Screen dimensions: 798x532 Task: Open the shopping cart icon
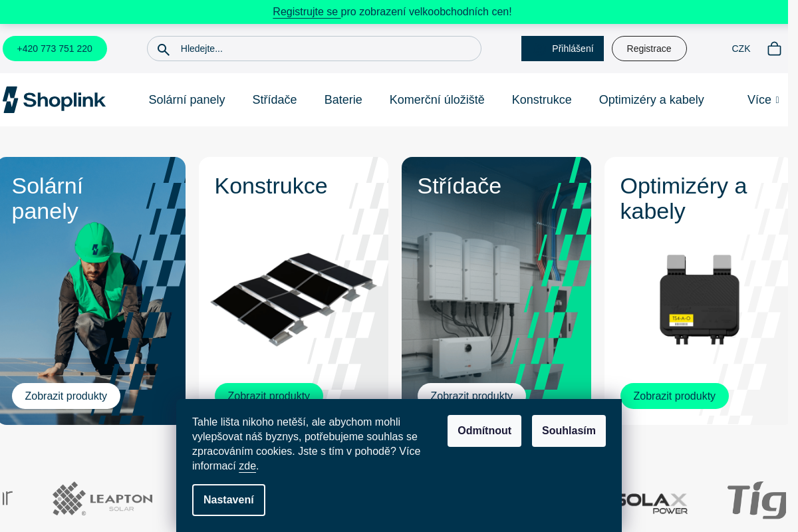(x=774, y=48)
